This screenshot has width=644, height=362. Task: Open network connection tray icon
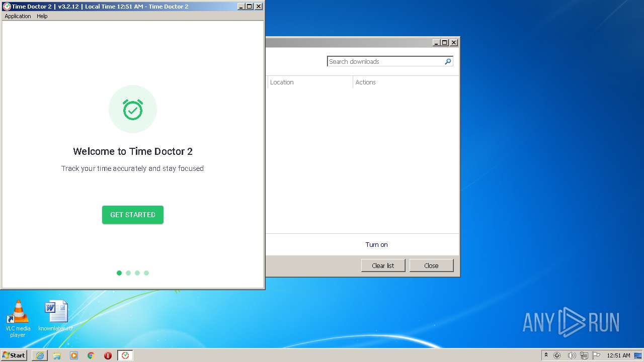(584, 355)
